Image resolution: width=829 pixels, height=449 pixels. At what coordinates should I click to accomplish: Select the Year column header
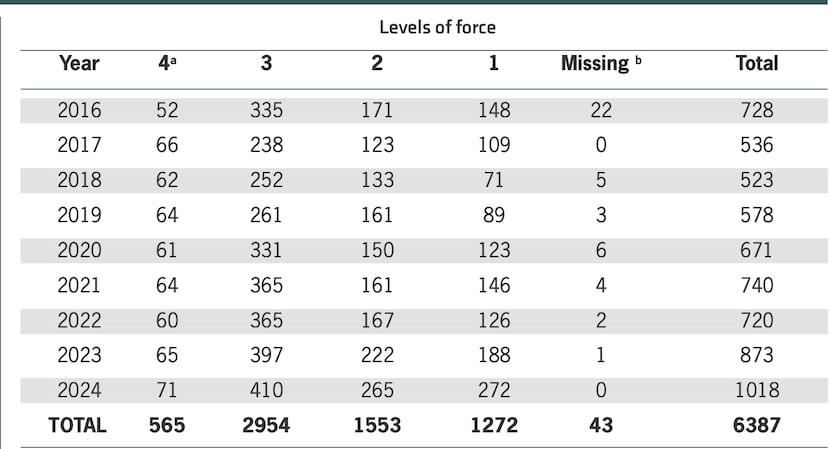click(x=79, y=63)
